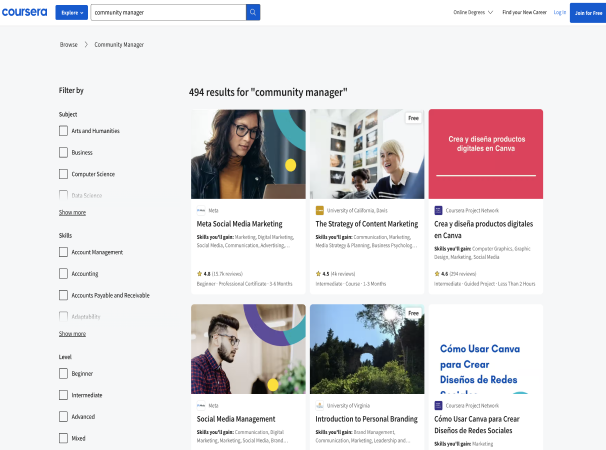Check the Intermediate level filter
The image size is (606, 450).
click(63, 395)
